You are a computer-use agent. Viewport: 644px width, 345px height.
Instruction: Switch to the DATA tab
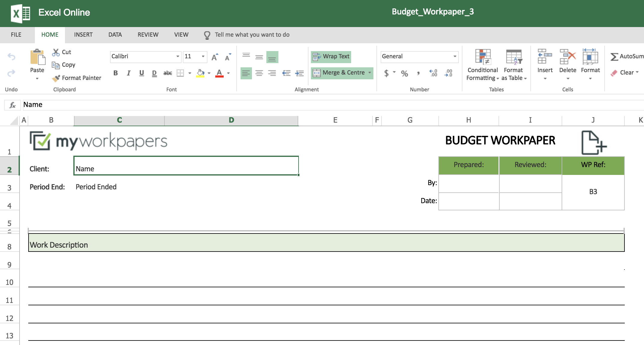115,35
